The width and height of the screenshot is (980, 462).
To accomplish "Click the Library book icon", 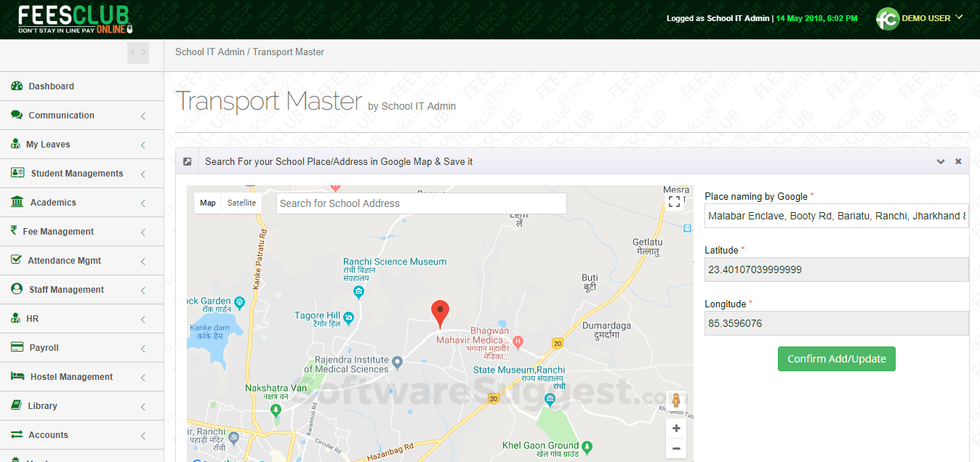I will coord(17,405).
